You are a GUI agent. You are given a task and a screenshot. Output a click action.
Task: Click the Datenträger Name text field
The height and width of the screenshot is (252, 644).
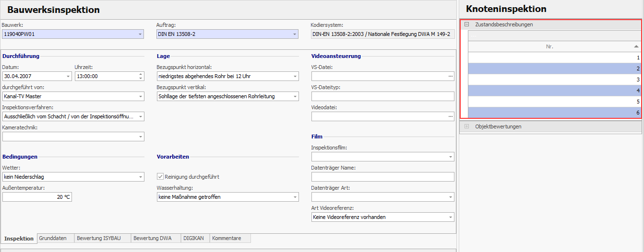click(382, 177)
